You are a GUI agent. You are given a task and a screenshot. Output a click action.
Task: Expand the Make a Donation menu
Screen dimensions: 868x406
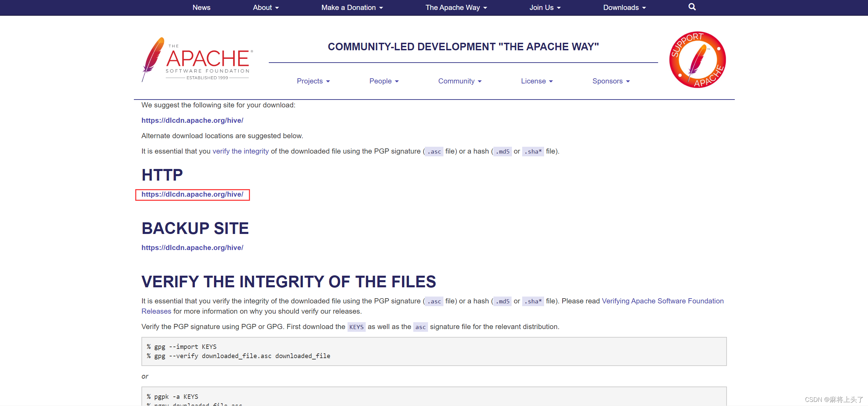[x=352, y=8]
